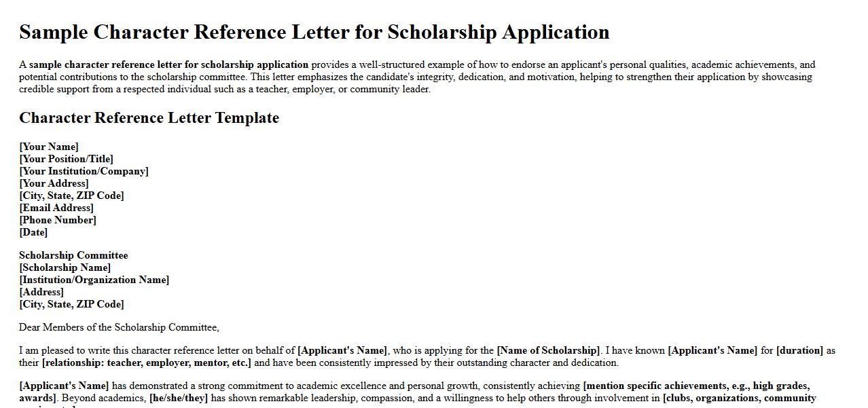Click the bold Scholarship Committee line
The image size is (868, 408).
73,255
